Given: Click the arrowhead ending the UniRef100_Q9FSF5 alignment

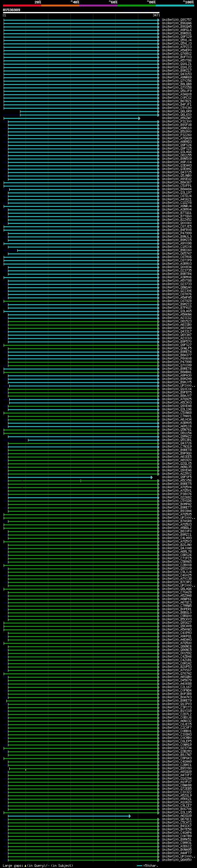Looking at the screenshot, I should 151,478.
